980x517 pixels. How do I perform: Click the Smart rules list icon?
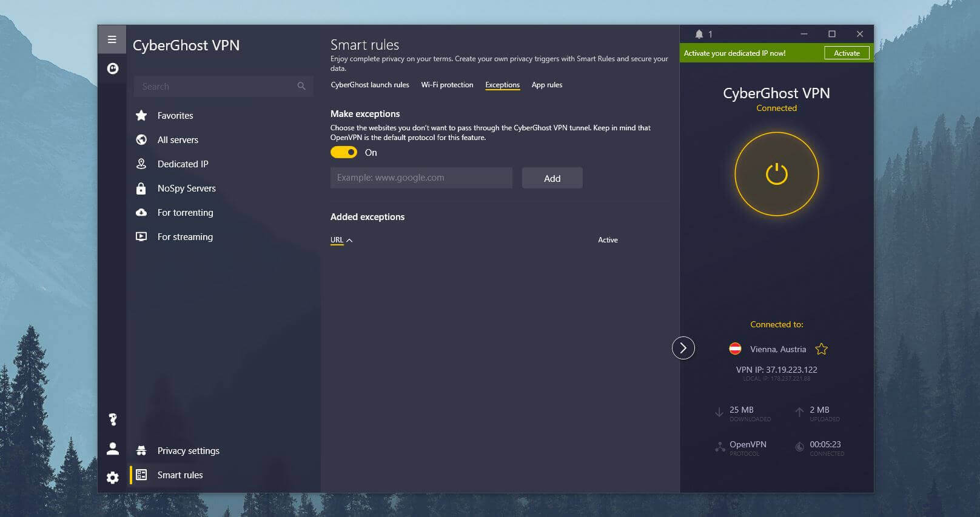[x=141, y=475]
